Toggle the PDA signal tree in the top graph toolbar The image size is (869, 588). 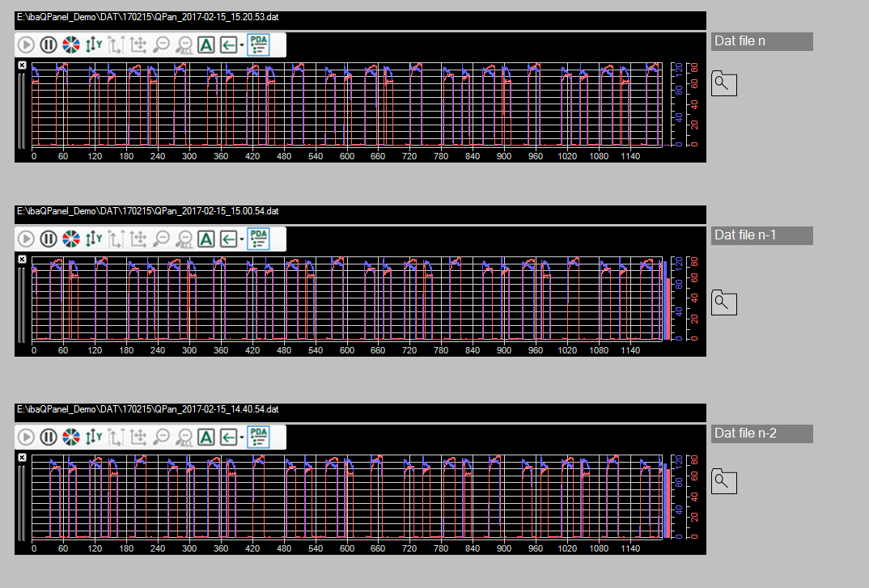tap(259, 44)
